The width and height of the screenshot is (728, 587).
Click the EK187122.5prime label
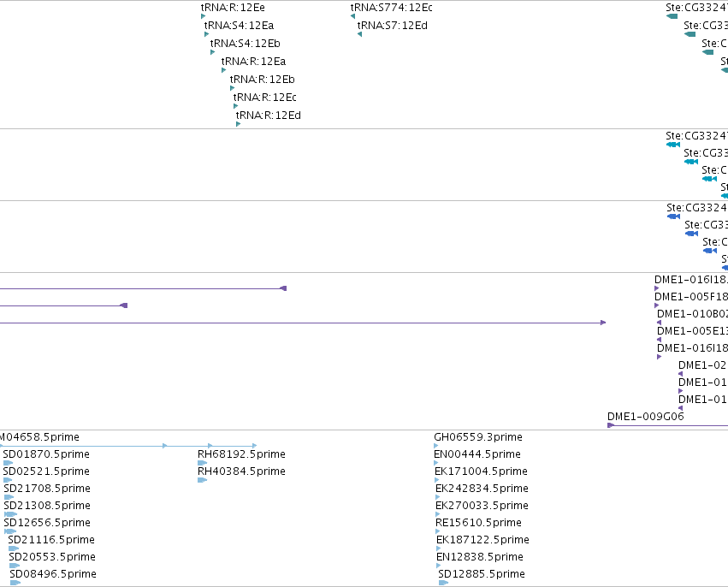coord(482,540)
